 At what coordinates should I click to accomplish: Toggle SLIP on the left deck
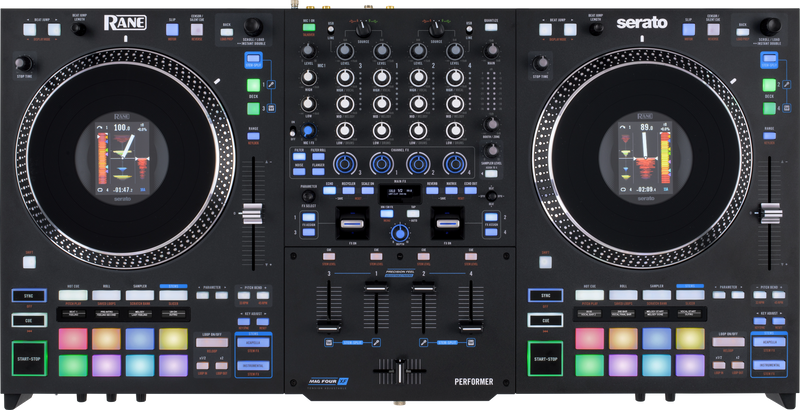(x=172, y=29)
